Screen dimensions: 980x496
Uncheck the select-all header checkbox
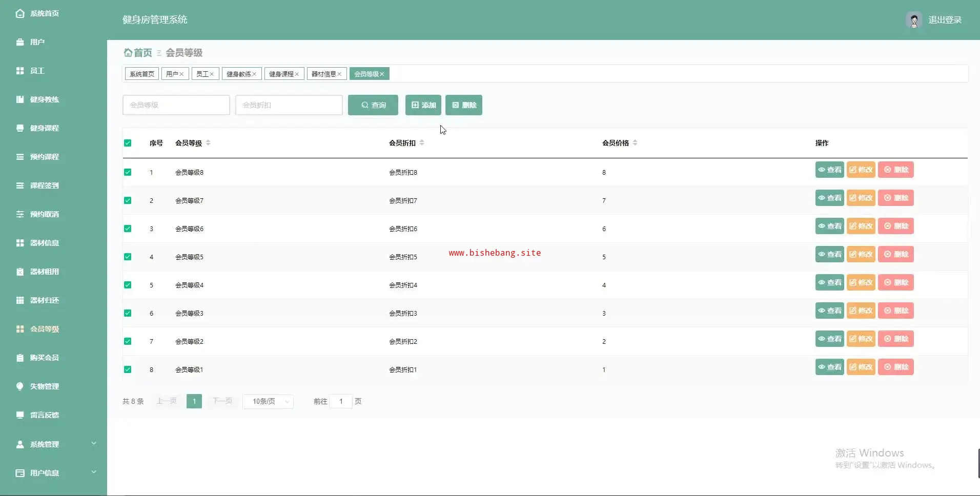128,143
